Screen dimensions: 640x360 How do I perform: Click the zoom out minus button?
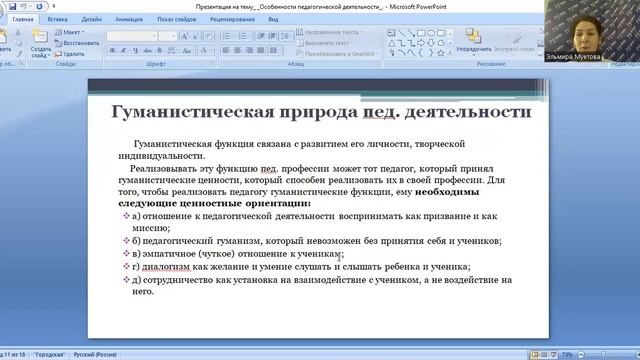(581, 354)
